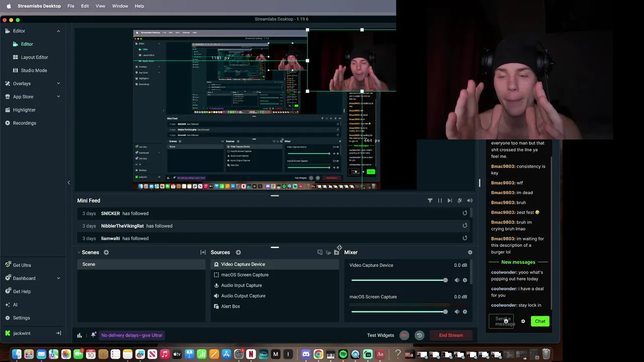Select the macOS Screen Capture source
Viewport: 644px width, 362px height.
tap(275, 275)
